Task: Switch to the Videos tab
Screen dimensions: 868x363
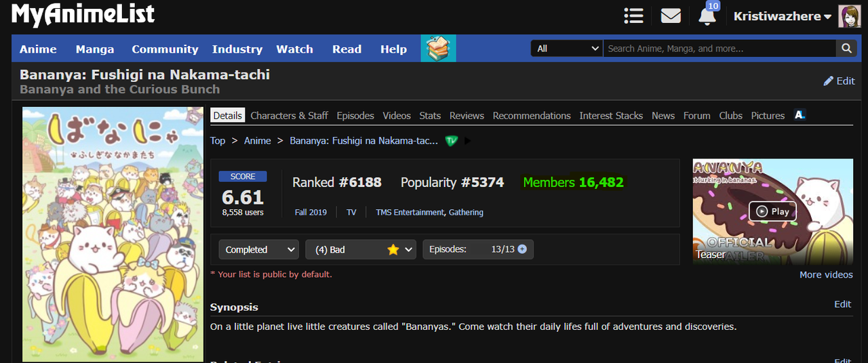Action: [397, 116]
